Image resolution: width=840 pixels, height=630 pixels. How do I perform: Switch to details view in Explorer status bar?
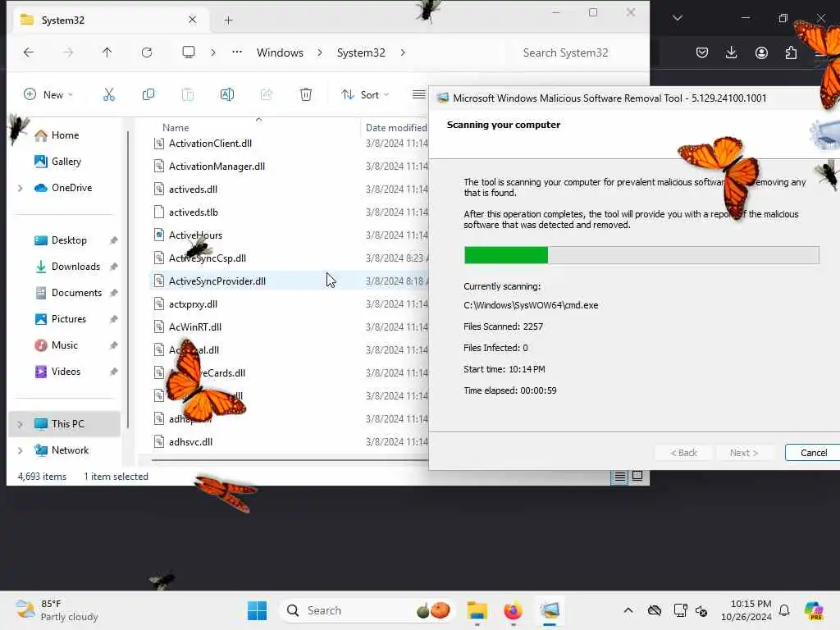click(x=620, y=477)
